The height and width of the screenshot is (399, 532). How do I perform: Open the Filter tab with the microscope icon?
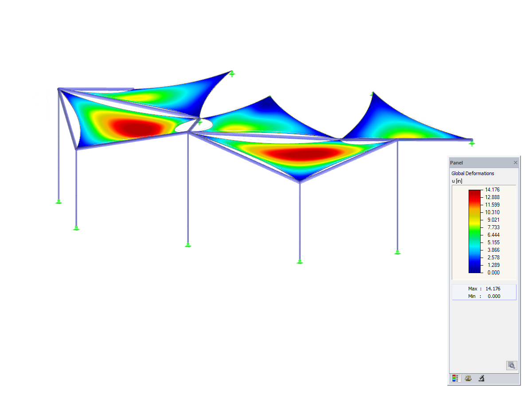click(x=481, y=378)
